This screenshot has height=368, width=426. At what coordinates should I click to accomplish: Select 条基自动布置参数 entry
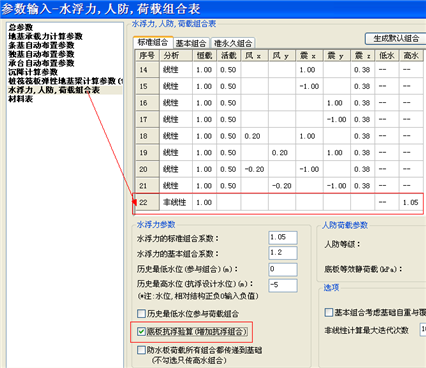[41, 45]
